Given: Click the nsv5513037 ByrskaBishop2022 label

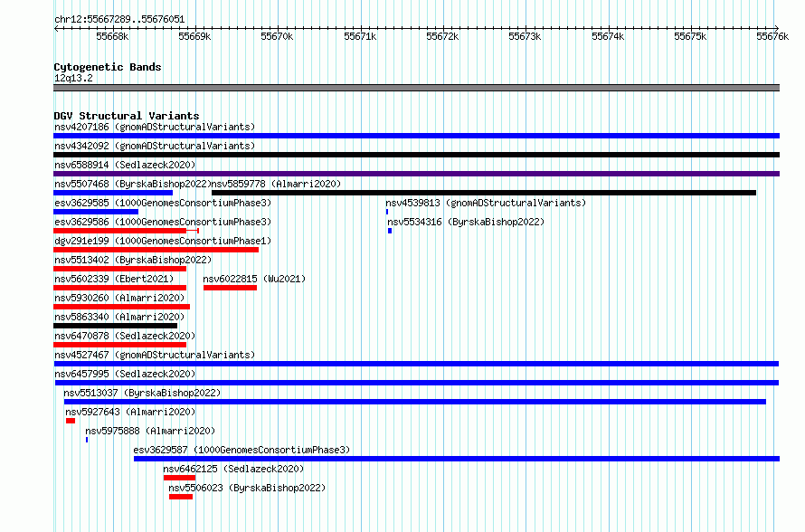Looking at the screenshot, I should [x=142, y=393].
